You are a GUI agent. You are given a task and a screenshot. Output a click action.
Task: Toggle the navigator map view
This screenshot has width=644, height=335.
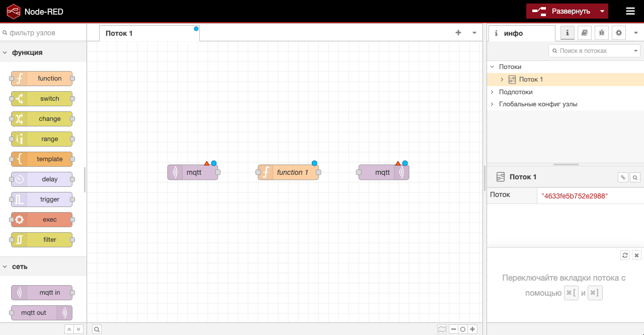(x=442, y=329)
